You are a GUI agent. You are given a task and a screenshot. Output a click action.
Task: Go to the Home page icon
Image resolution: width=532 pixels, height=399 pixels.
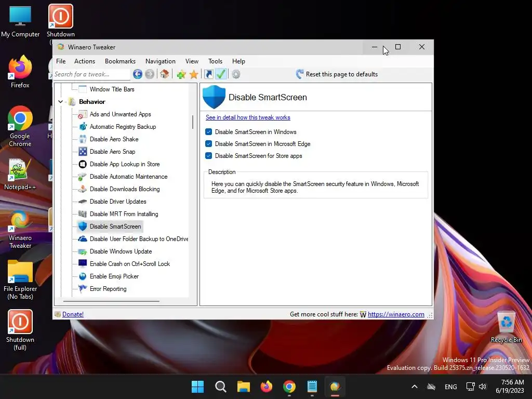tap(165, 74)
